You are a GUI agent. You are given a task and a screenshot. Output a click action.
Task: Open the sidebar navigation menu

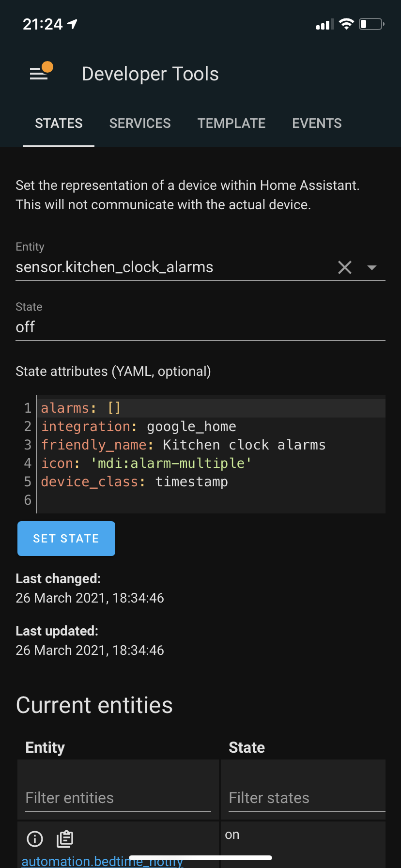coord(39,74)
